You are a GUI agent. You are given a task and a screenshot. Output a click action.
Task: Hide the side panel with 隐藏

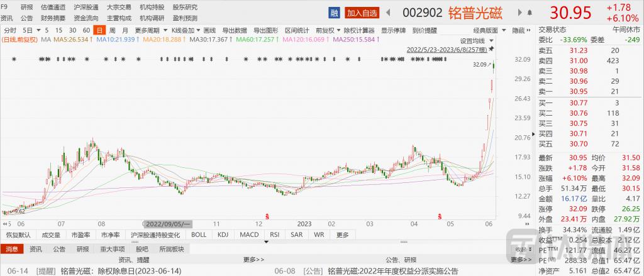point(518,30)
